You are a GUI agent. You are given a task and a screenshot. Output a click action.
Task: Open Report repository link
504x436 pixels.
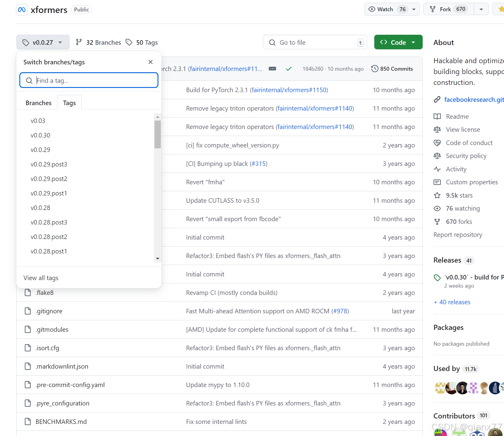(458, 234)
